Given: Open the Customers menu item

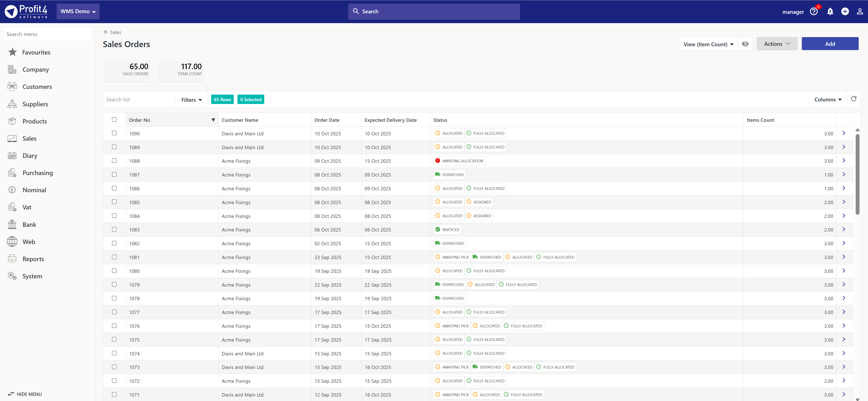Looking at the screenshot, I should point(37,87).
